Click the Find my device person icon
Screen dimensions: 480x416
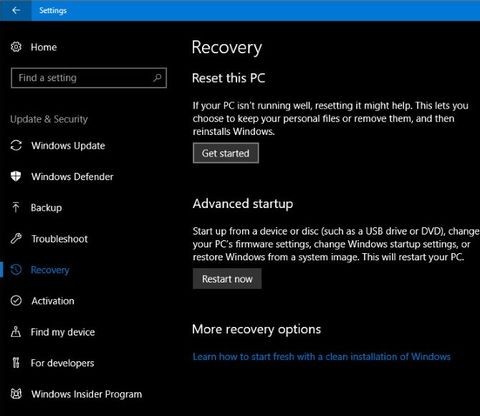[16, 332]
